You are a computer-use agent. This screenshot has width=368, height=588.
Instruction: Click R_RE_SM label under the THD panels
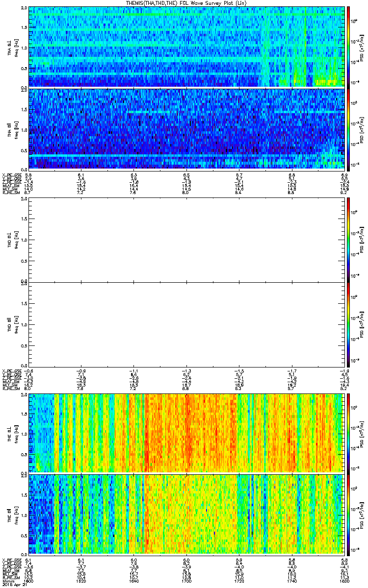(10, 388)
